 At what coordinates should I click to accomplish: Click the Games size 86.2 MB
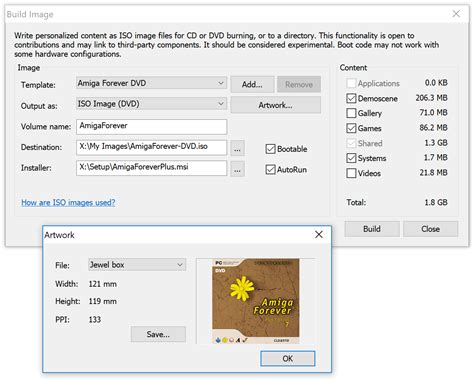[x=433, y=128]
